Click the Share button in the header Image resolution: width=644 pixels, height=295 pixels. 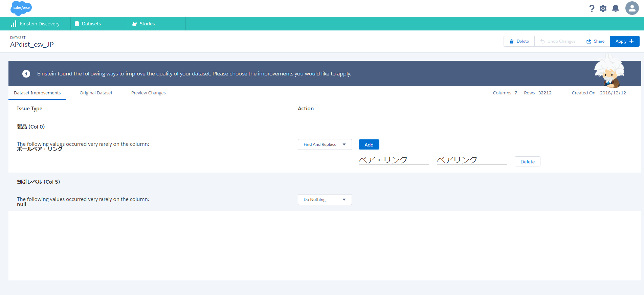[x=595, y=41]
